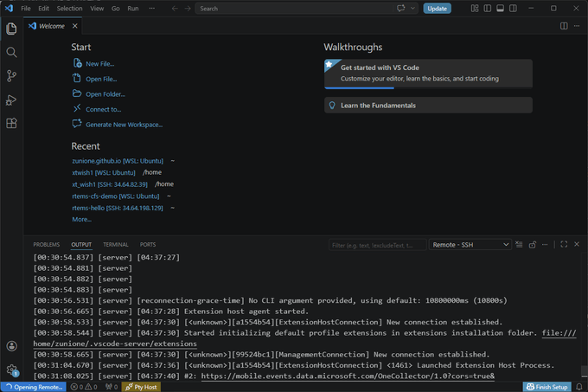Open the Selection menu
The width and height of the screenshot is (588, 392).
tap(69, 9)
